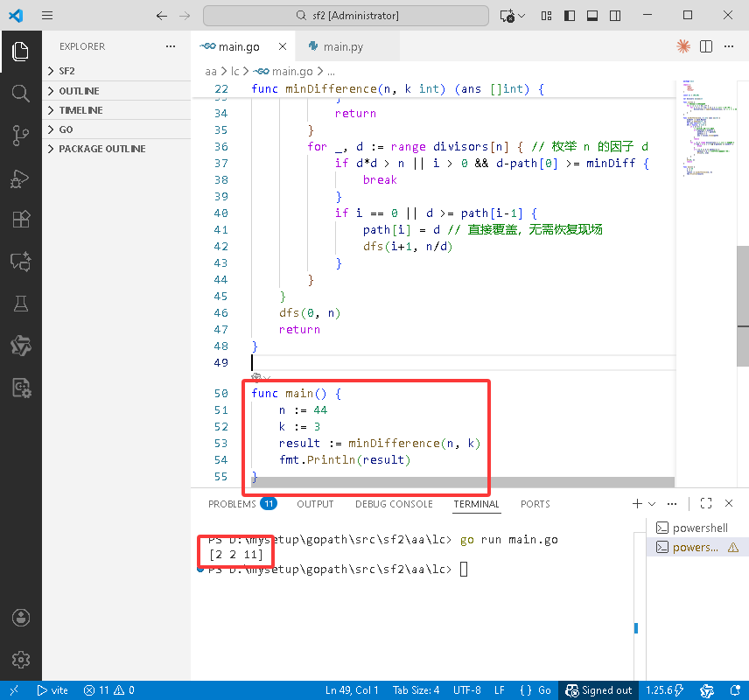Open the PORTS panel tab
This screenshot has width=749, height=700.
pos(535,504)
